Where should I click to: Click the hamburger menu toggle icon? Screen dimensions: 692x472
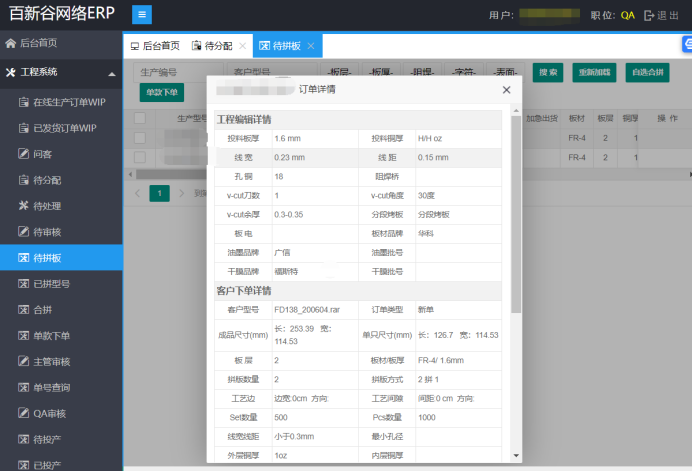[x=142, y=15]
